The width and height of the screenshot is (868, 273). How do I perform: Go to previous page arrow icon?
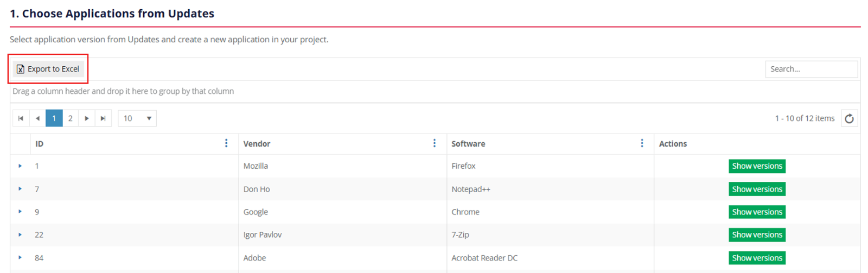(x=37, y=118)
